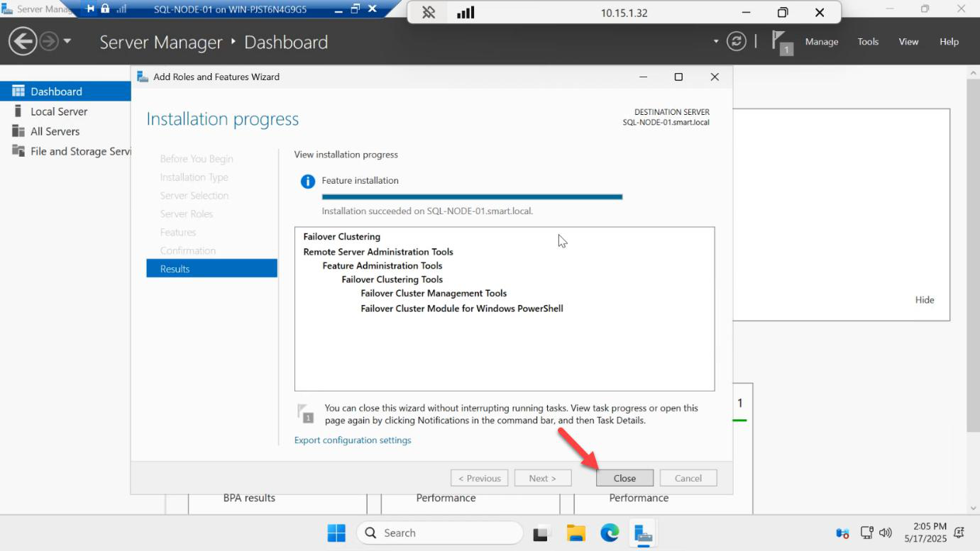Click Feature Administration Tools entry
The height and width of the screenshot is (551, 980).
(x=382, y=265)
